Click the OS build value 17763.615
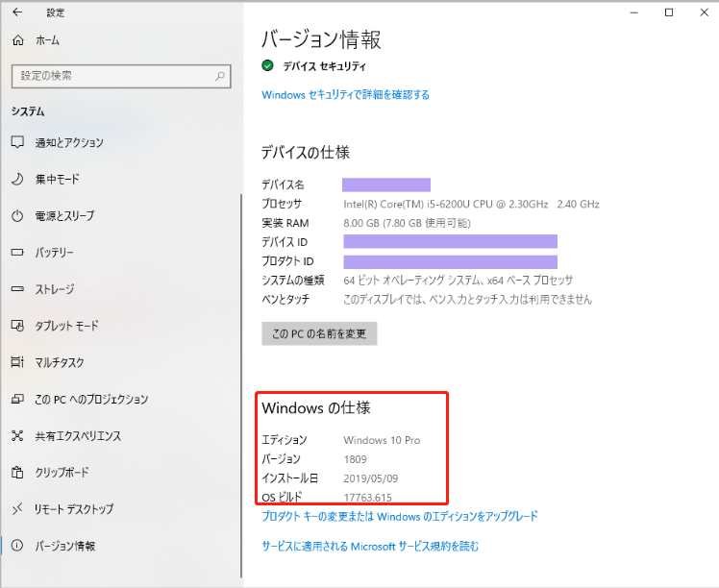Image resolution: width=719 pixels, height=588 pixels. pyautogui.click(x=368, y=498)
